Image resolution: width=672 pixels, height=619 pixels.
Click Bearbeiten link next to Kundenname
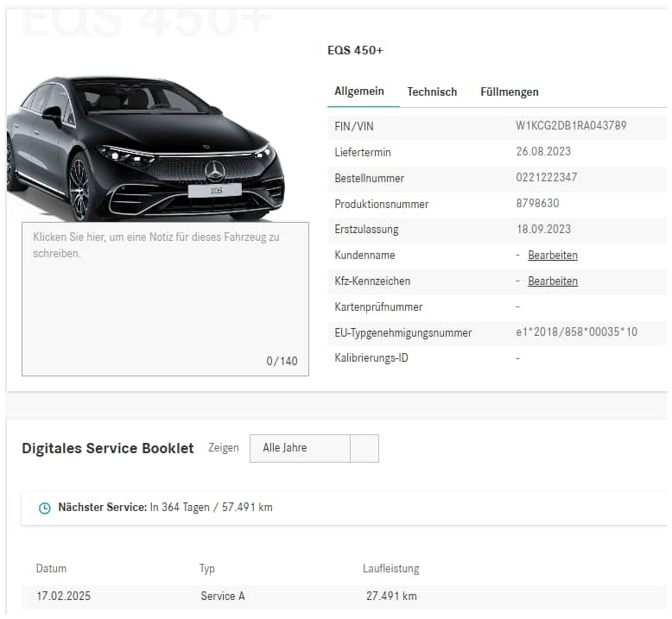[x=553, y=255]
